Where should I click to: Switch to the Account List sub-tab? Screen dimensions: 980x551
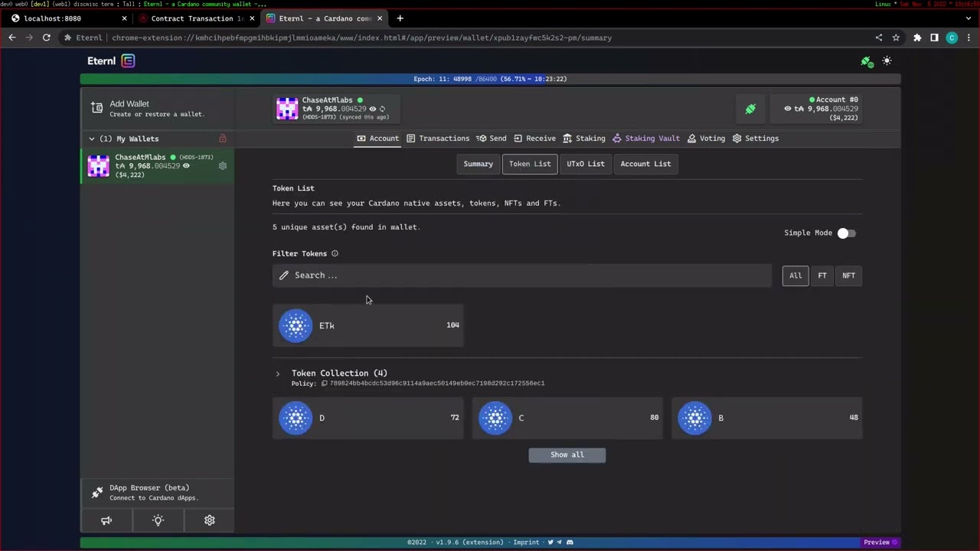[x=645, y=164]
